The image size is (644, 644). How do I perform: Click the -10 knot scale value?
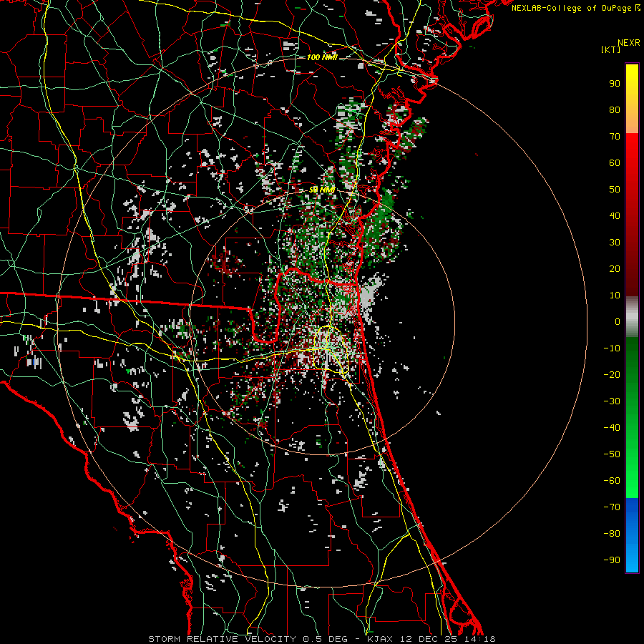tap(612, 348)
